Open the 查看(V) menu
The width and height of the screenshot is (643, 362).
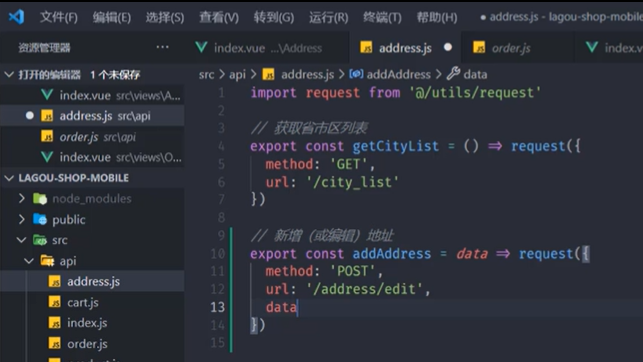tap(219, 17)
